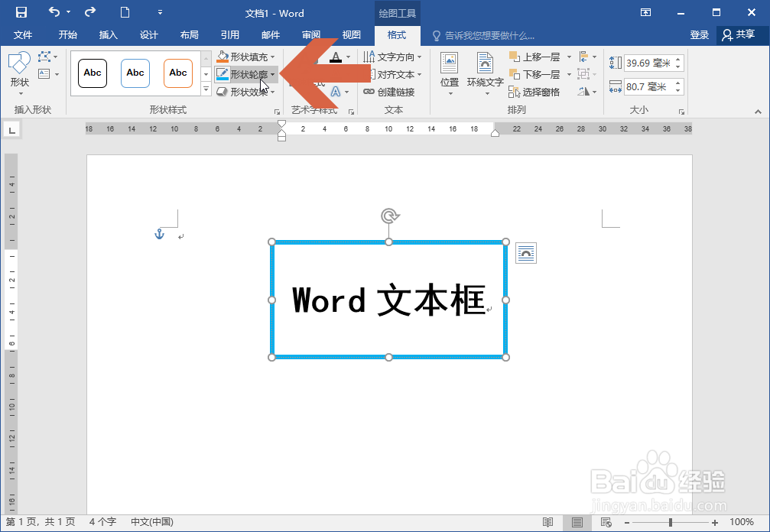Switch to Print Layout view icon
Image resolution: width=770 pixels, height=532 pixels.
[577, 522]
